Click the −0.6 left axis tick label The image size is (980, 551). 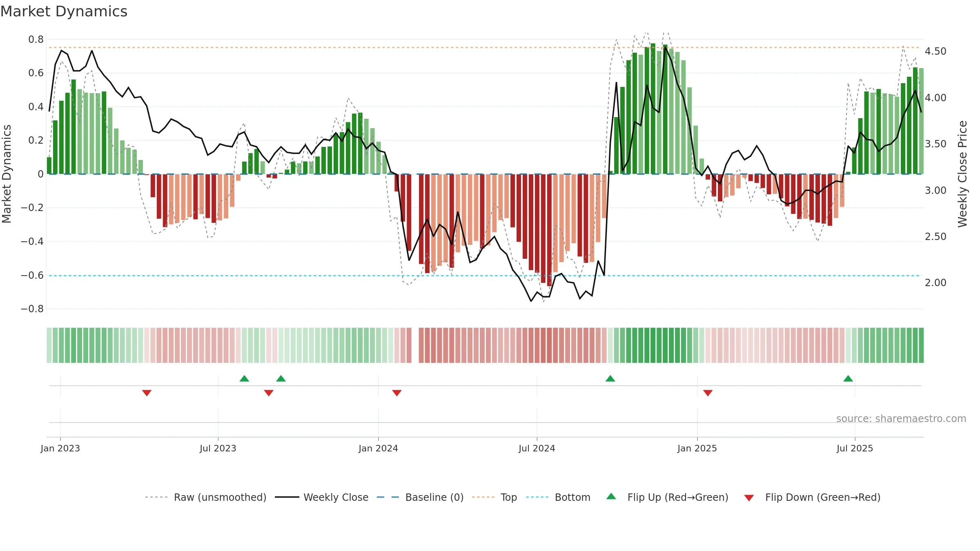click(32, 275)
